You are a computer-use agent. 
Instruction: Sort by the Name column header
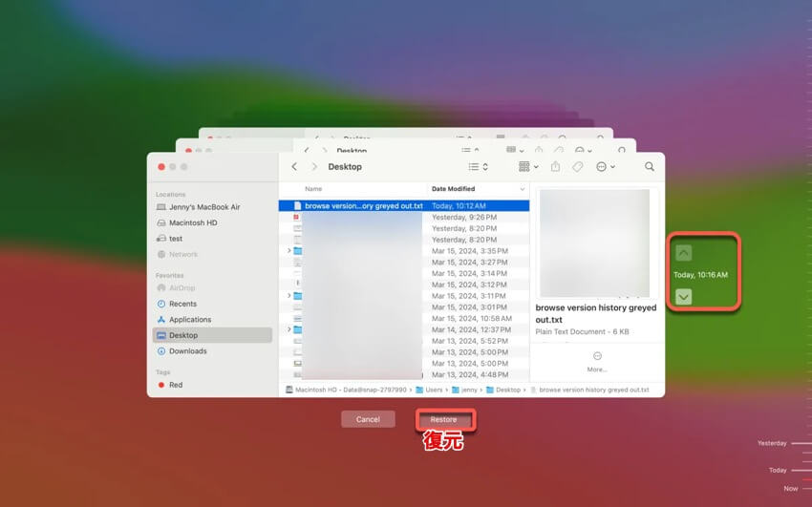point(314,189)
